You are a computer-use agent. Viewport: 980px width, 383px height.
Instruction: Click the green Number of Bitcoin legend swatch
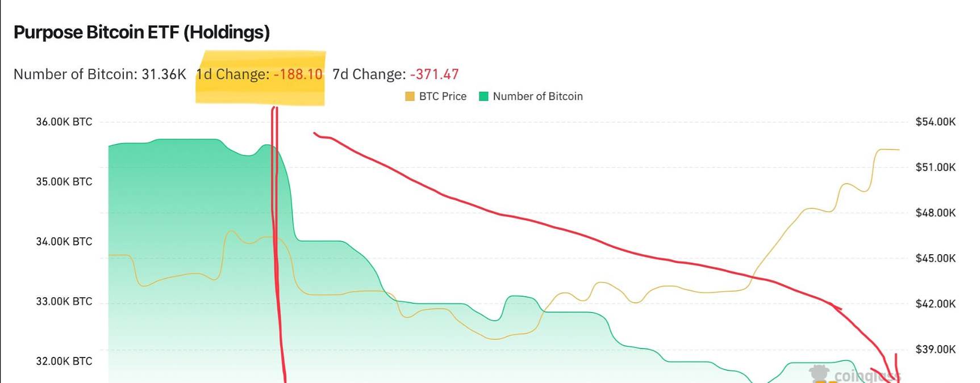click(483, 96)
